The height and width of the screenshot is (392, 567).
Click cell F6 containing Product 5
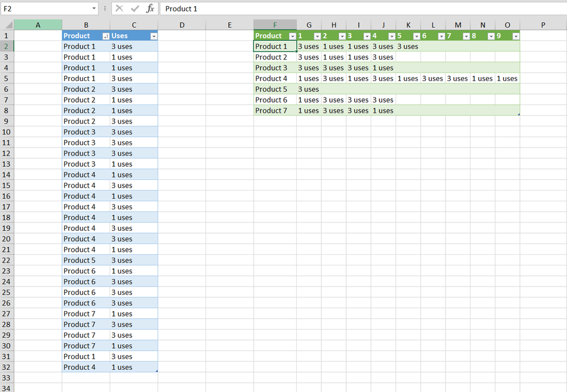pos(275,89)
